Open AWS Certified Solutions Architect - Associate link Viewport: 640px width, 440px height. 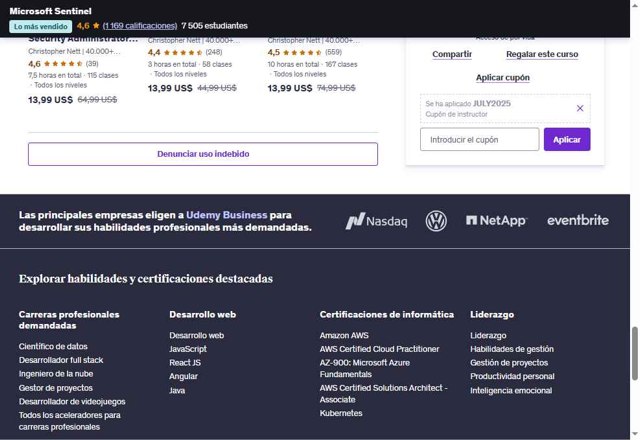384,393
